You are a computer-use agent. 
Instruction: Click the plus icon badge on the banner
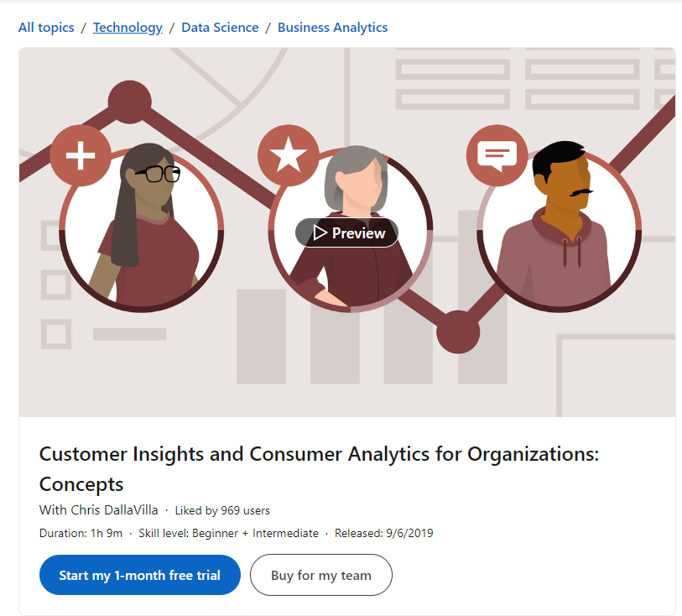(x=81, y=156)
